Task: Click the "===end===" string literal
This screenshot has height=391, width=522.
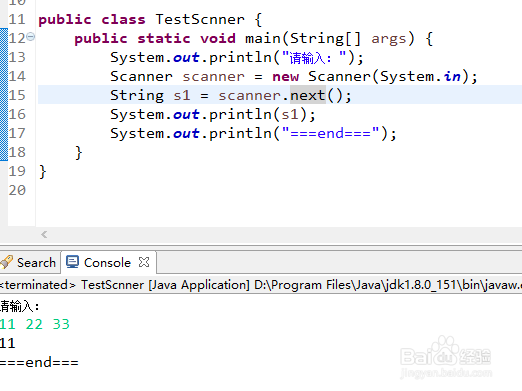Action: coord(330,133)
